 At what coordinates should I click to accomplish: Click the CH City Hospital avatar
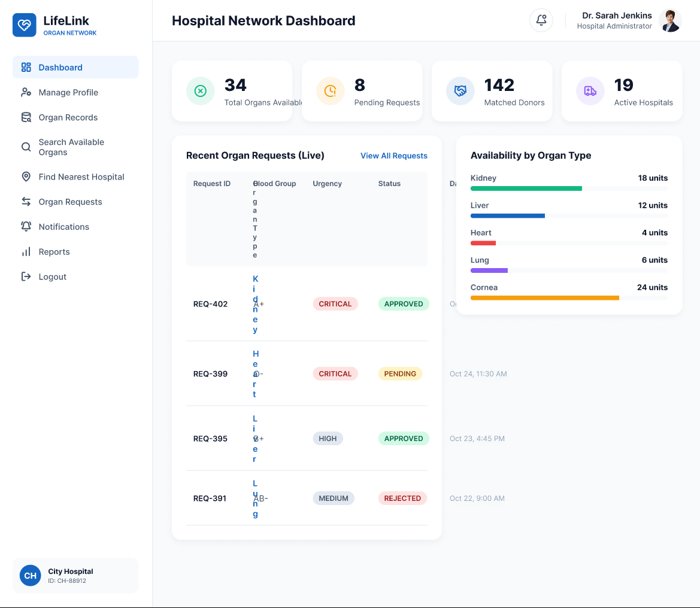pyautogui.click(x=31, y=576)
